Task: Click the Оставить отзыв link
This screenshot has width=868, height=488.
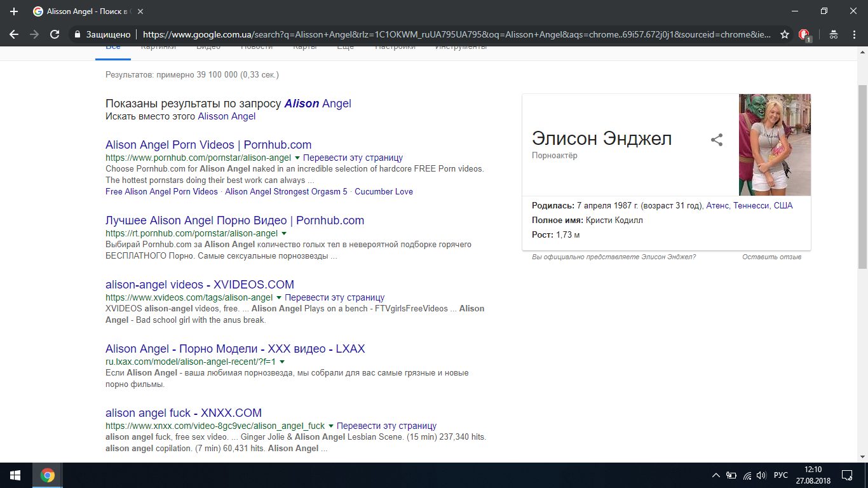Action: pyautogui.click(x=771, y=257)
